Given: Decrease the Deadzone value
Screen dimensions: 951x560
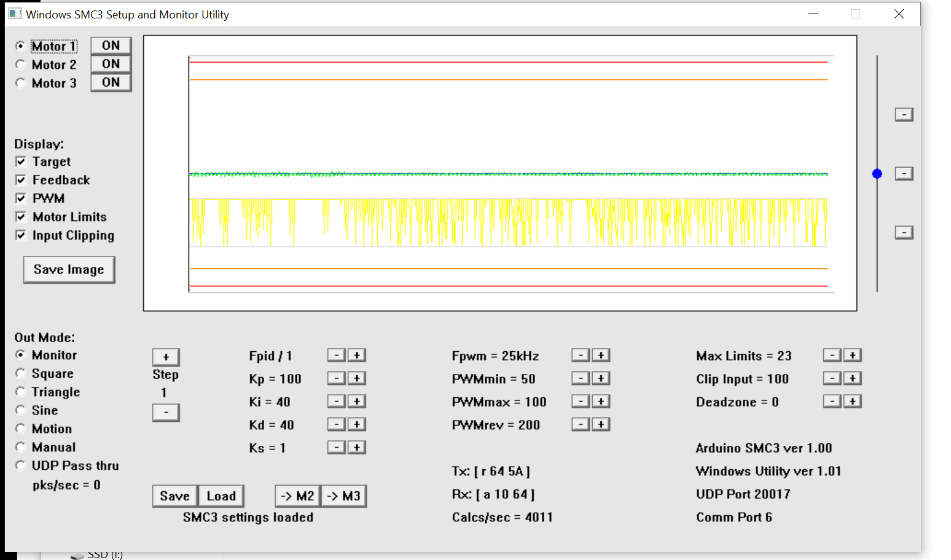Looking at the screenshot, I should (832, 402).
